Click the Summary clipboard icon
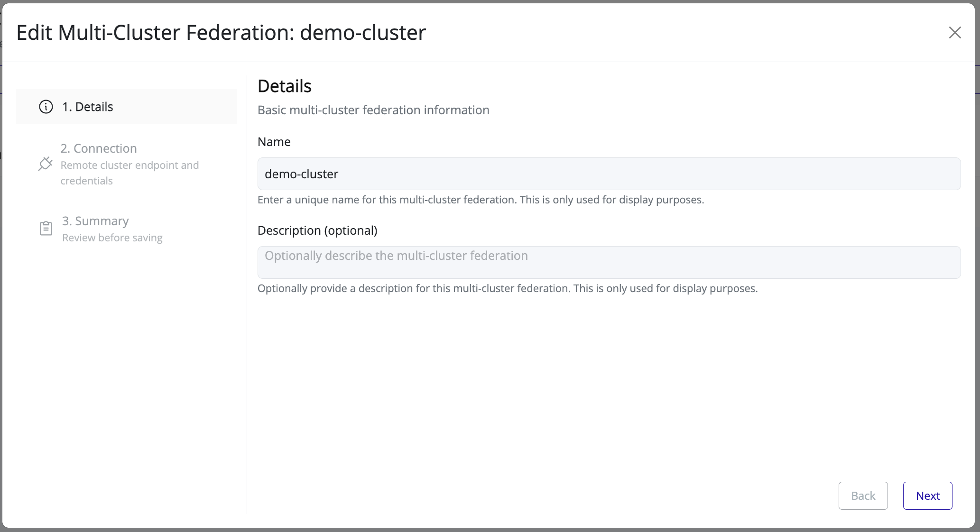980x532 pixels. tap(46, 229)
